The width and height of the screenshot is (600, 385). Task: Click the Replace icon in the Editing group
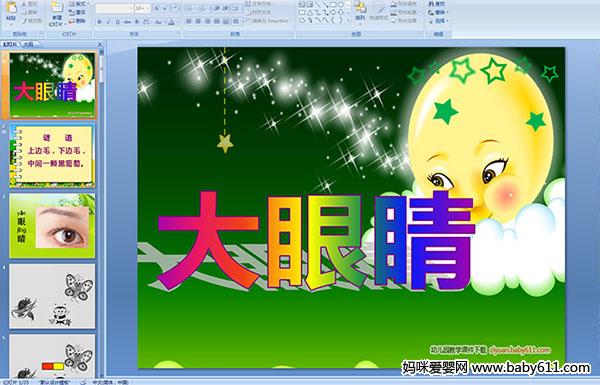click(437, 12)
